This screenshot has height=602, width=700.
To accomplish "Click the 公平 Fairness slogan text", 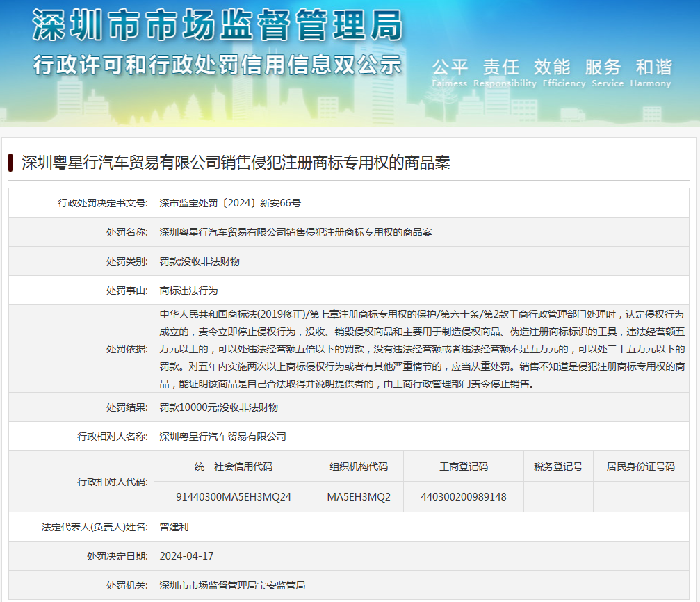I will click(x=450, y=72).
